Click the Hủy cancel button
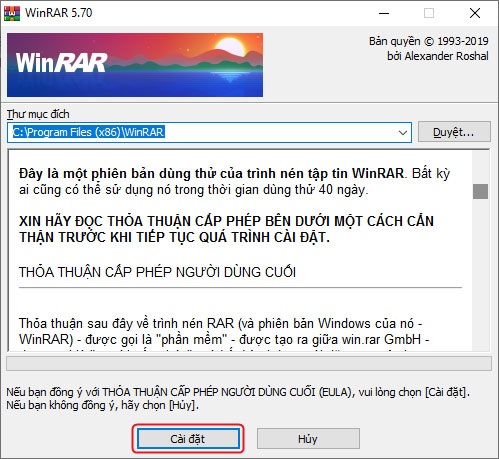Screen dimensions: 499x459 click(x=308, y=439)
